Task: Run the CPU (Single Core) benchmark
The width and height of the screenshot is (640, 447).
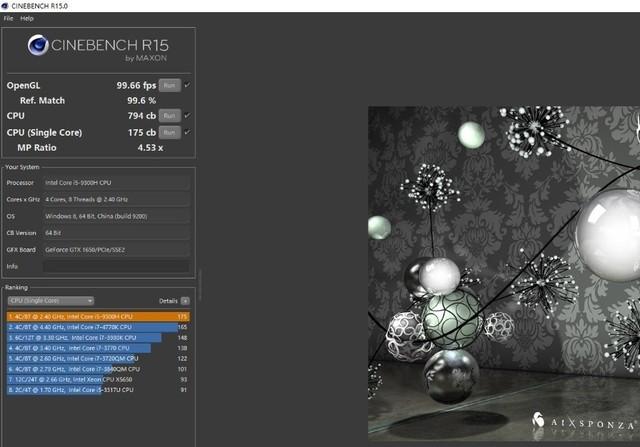Action: (169, 132)
